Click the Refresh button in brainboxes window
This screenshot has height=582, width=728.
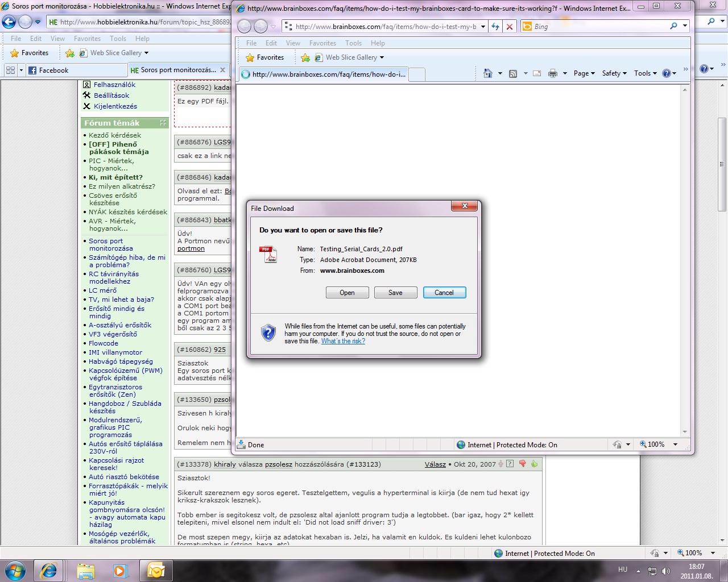pyautogui.click(x=495, y=26)
